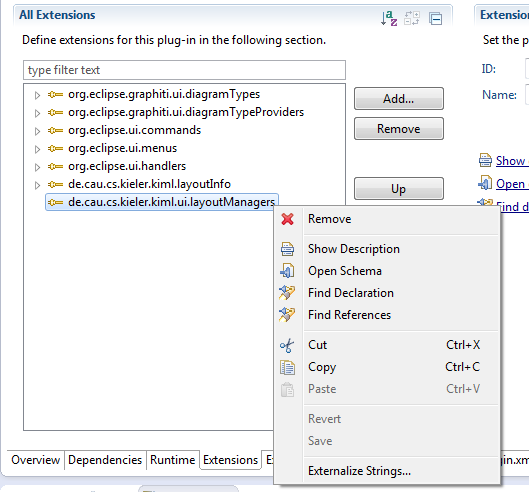Select de.cau.cs.kieler.kiml.layoutInfo row
Screen dimensions: 529x492
point(149,184)
